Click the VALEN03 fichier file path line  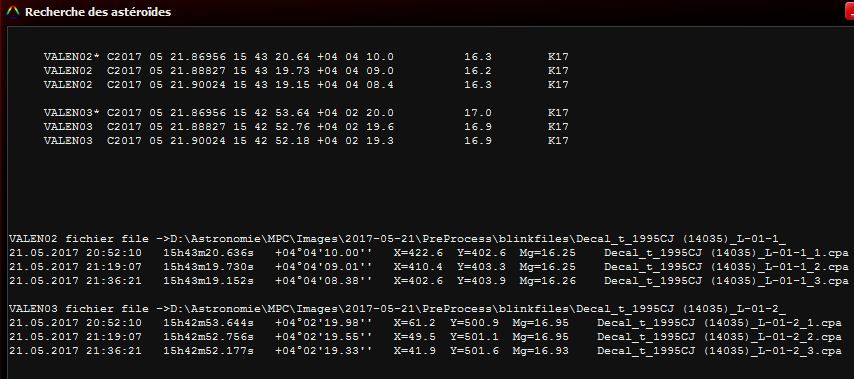[x=398, y=309]
